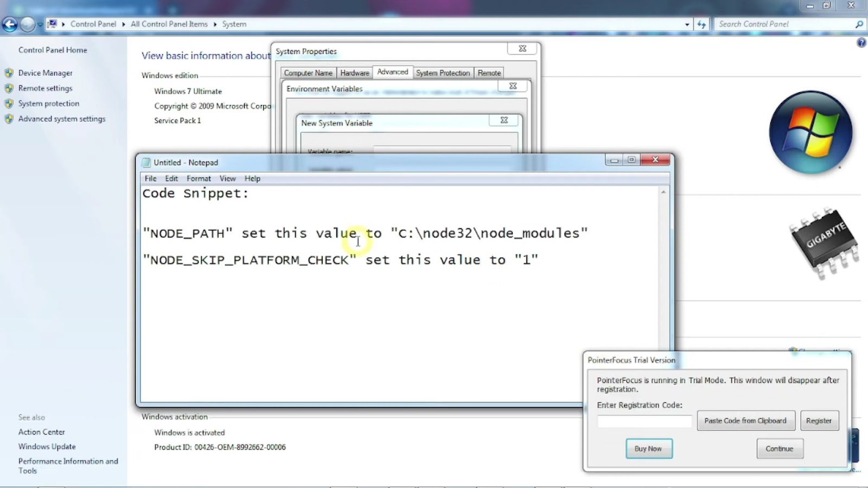Click "Windows is activated" text
Screen dimensions: 868x488
tap(189, 432)
